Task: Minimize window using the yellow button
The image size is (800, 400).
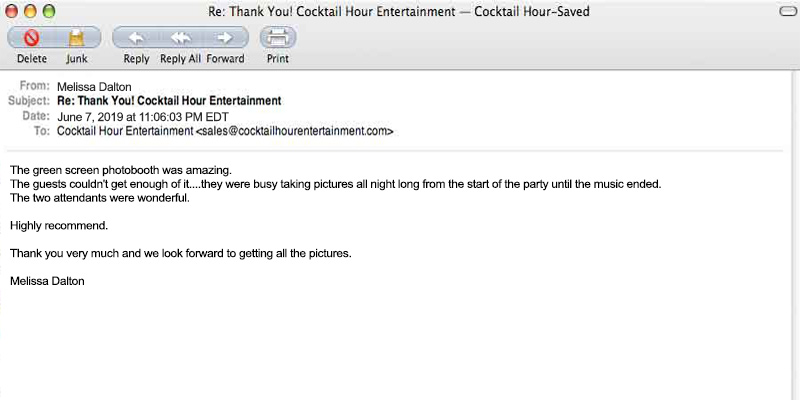Action: [x=31, y=11]
